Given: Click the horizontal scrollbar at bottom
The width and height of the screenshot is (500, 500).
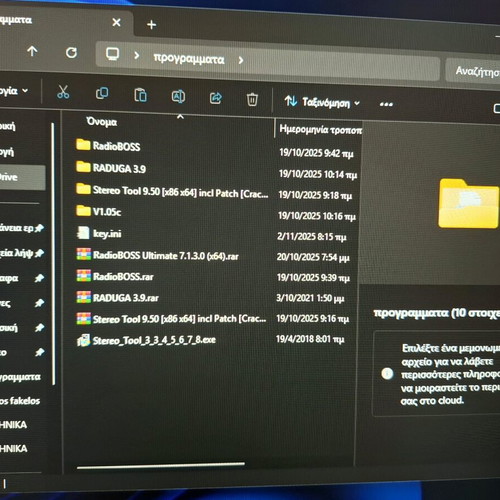Looking at the screenshot, I should coord(161,465).
